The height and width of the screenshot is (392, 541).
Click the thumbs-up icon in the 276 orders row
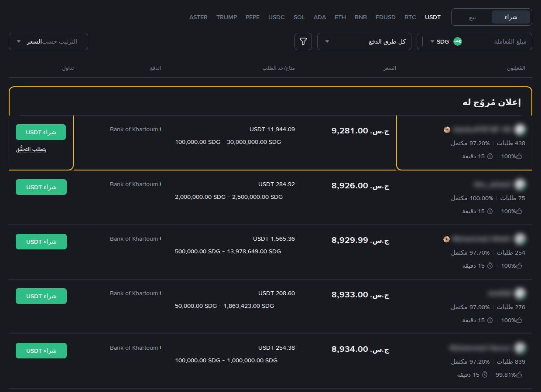pos(519,320)
